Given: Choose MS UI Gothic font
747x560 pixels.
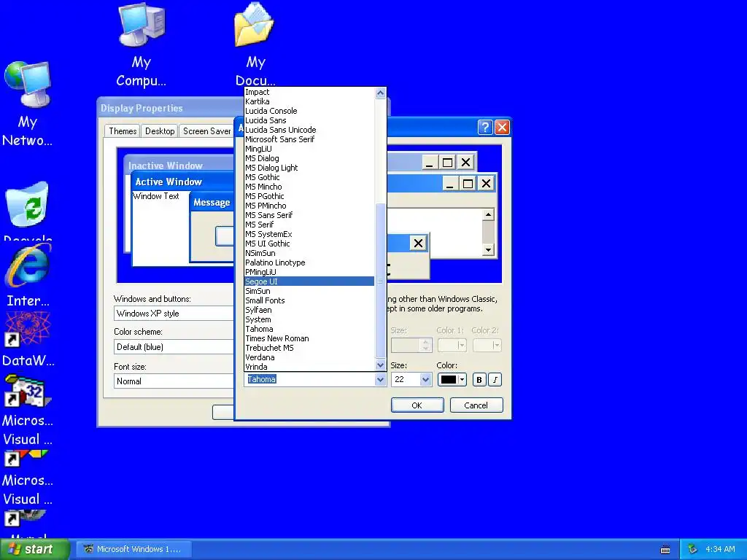Looking at the screenshot, I should coord(309,244).
